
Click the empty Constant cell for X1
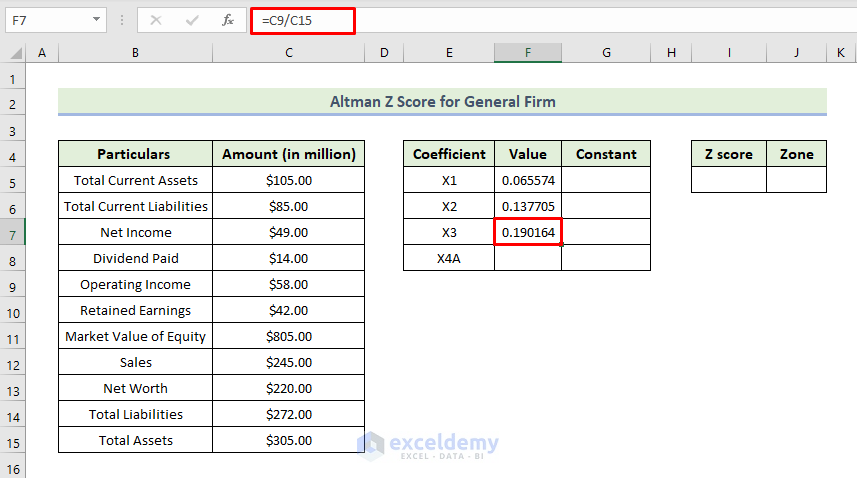tap(605, 180)
